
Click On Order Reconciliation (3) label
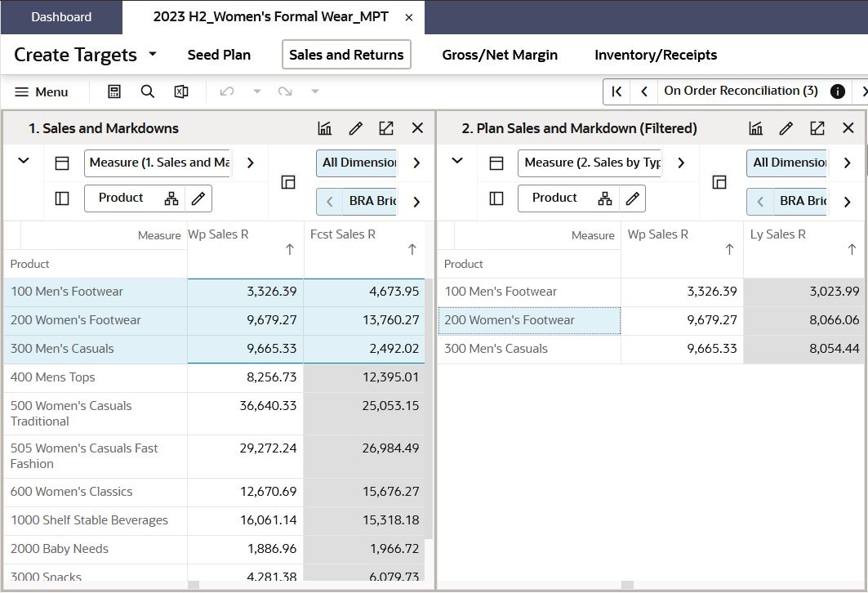[741, 91]
